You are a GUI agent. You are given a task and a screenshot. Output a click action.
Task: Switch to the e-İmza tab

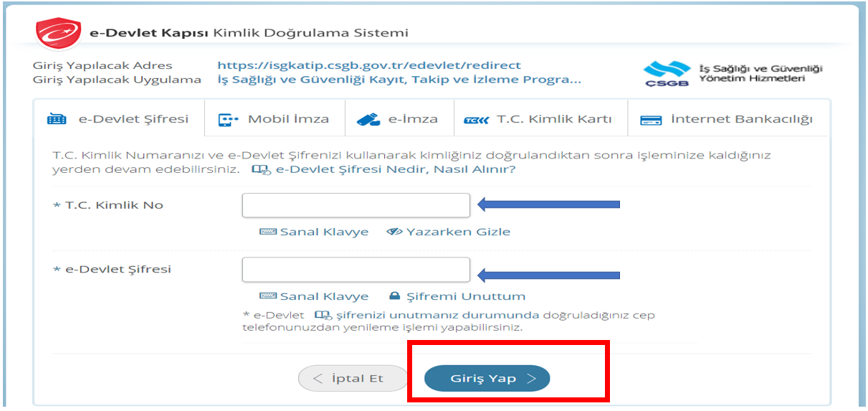pos(399,119)
